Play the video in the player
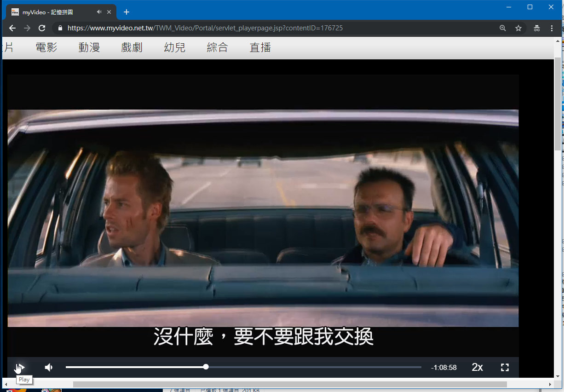564x392 pixels. [20, 367]
